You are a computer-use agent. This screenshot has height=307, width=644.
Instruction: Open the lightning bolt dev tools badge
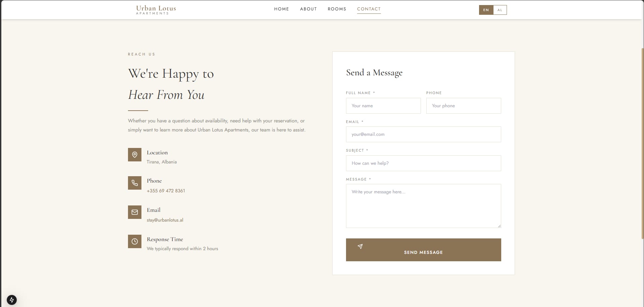click(x=12, y=300)
